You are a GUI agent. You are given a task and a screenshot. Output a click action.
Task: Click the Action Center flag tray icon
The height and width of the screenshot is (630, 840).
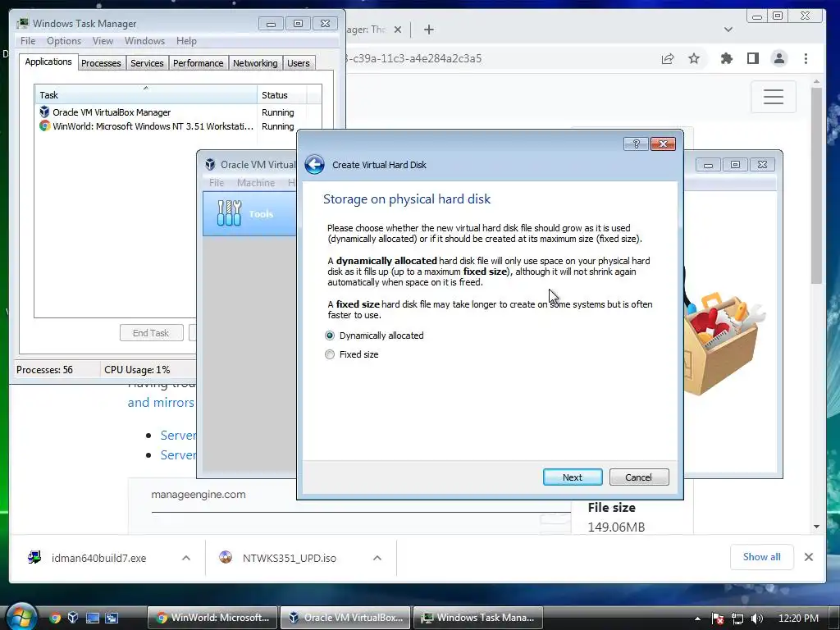click(x=718, y=619)
